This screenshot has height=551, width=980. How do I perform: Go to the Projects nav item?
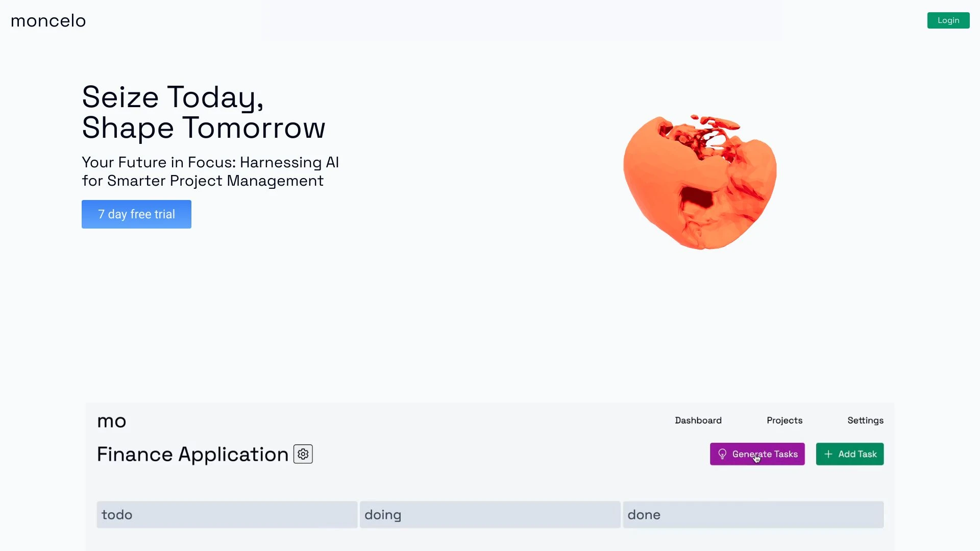pos(784,420)
